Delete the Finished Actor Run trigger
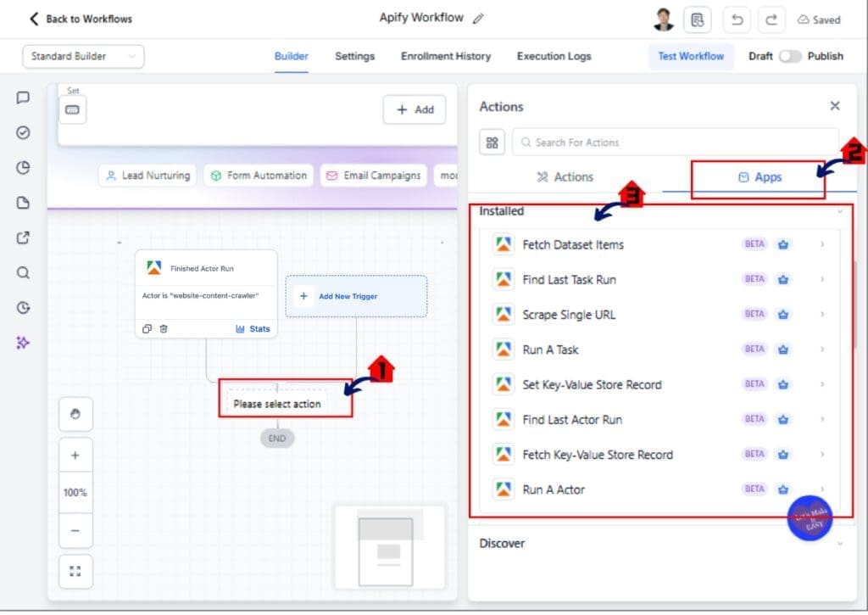 164,329
